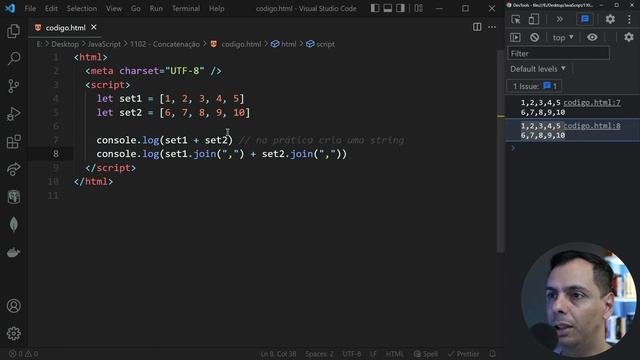Close the codigo.html tab
Screen dimensions: 640x360
(x=94, y=27)
